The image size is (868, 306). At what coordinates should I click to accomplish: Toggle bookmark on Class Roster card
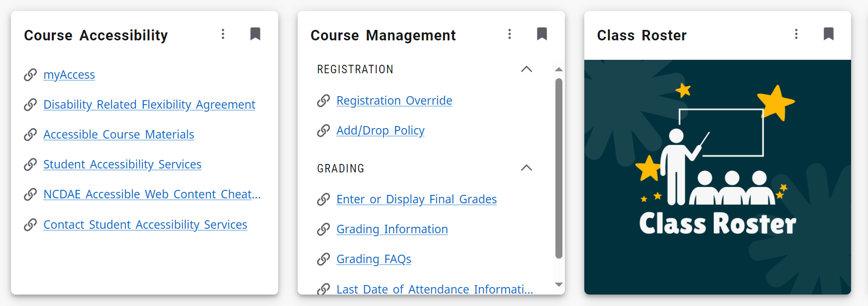(829, 34)
